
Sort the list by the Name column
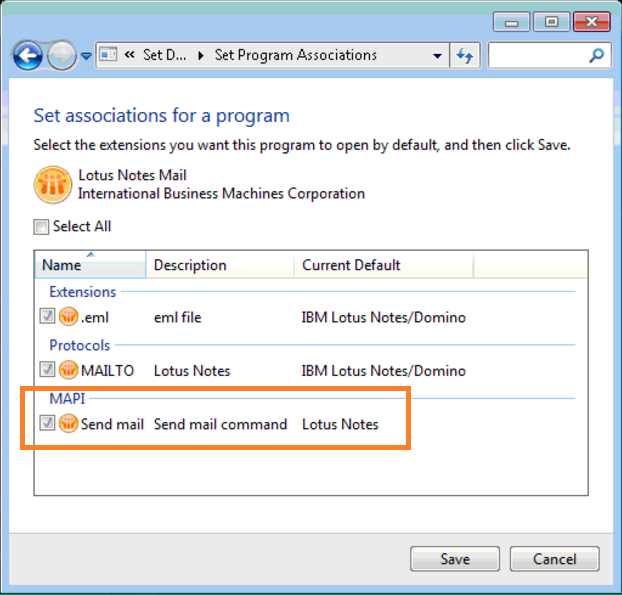[90, 265]
